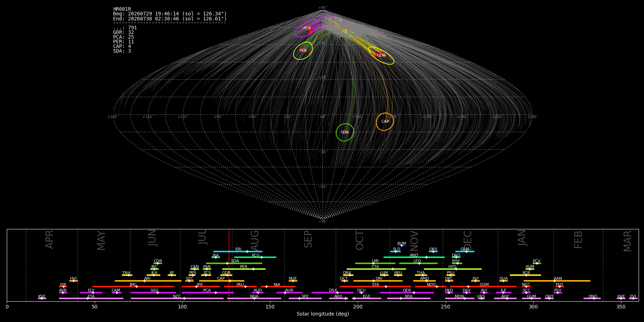Click the KUM shower marker in November

tap(402, 245)
